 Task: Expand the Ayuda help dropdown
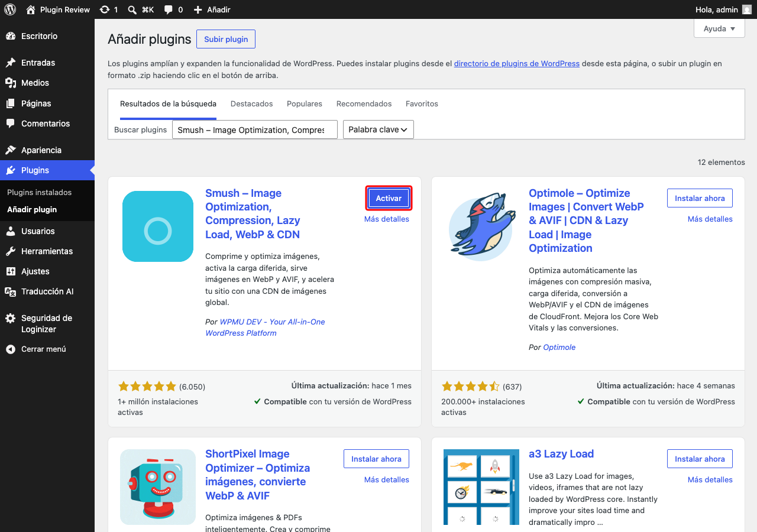pyautogui.click(x=719, y=28)
